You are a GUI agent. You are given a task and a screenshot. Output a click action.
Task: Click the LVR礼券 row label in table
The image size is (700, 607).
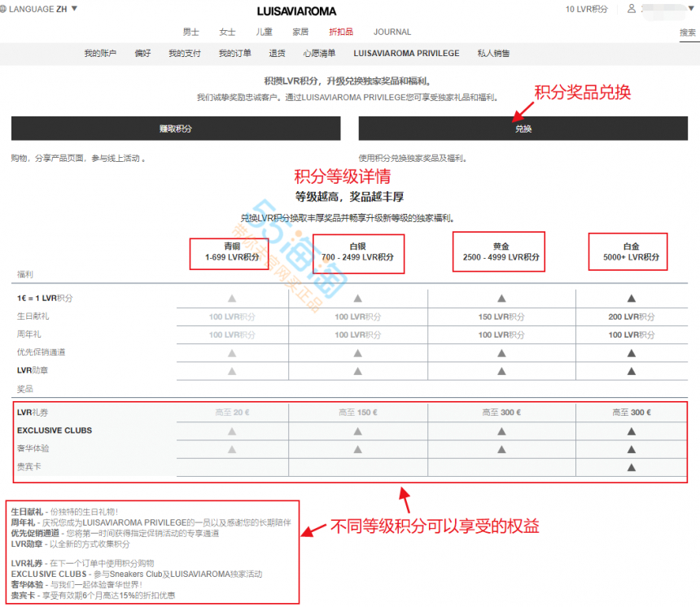[x=32, y=413]
